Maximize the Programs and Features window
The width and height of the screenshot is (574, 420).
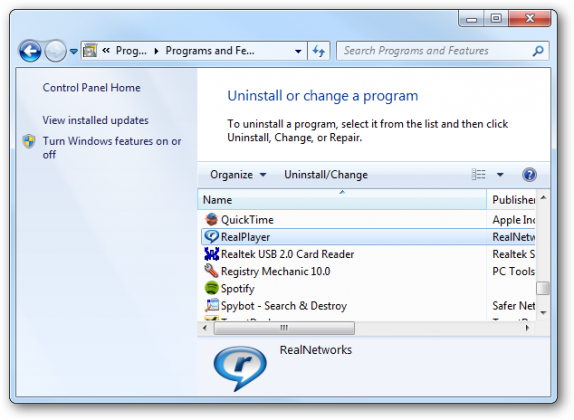tap(496, 18)
